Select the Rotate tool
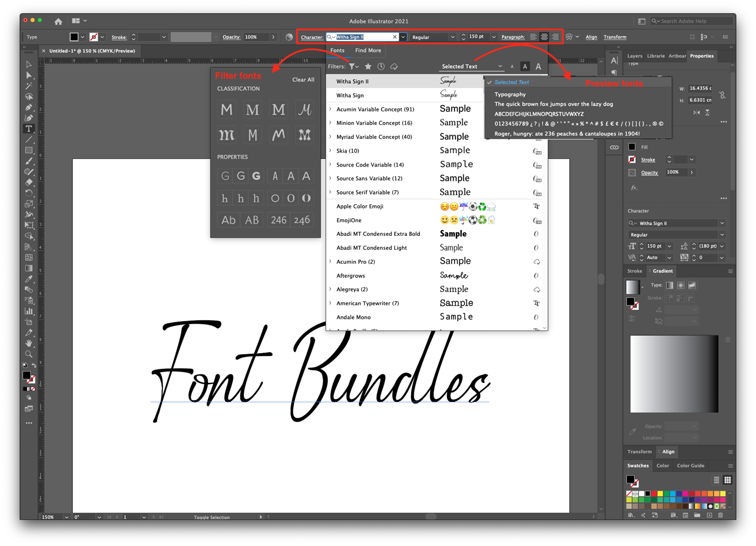Viewport: 756px width, 546px height. [29, 193]
